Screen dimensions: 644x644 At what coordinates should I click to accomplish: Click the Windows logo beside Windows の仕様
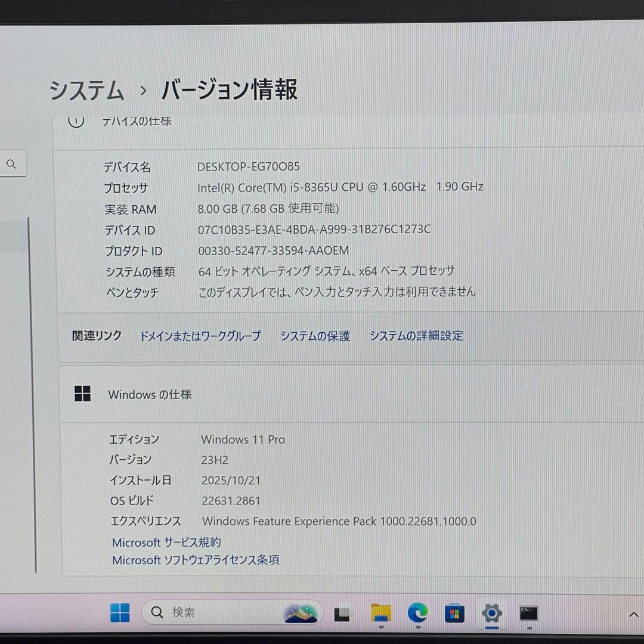(x=82, y=394)
